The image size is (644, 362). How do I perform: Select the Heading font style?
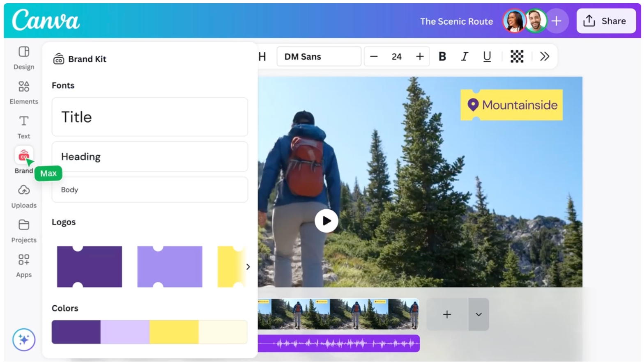pos(150,156)
